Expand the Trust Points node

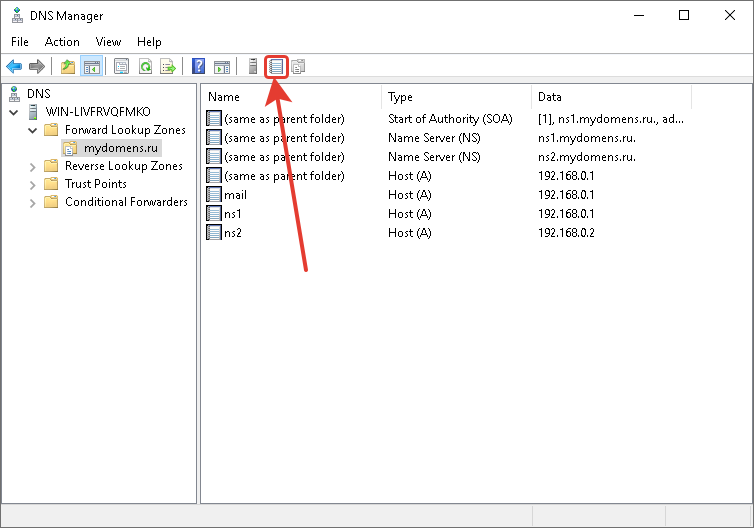33,185
